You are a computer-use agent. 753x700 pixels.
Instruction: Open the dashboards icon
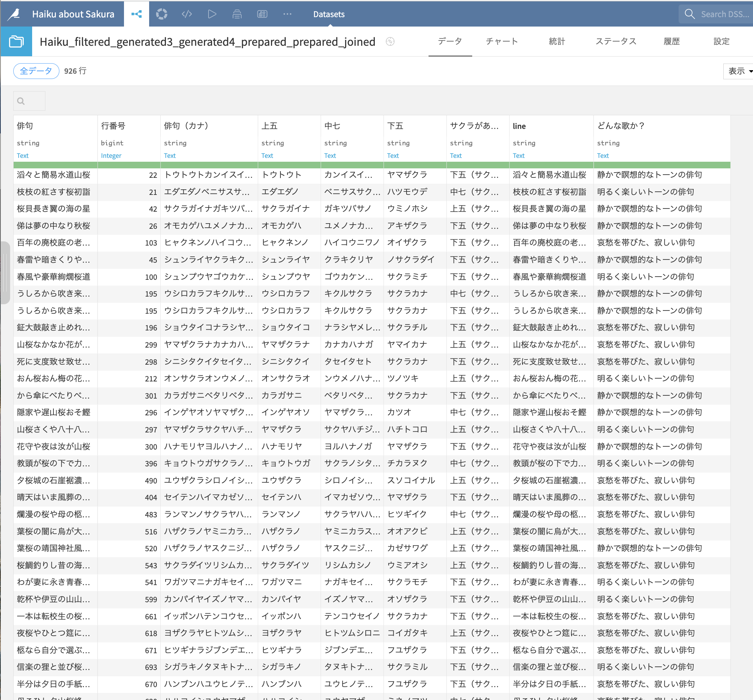point(262,14)
